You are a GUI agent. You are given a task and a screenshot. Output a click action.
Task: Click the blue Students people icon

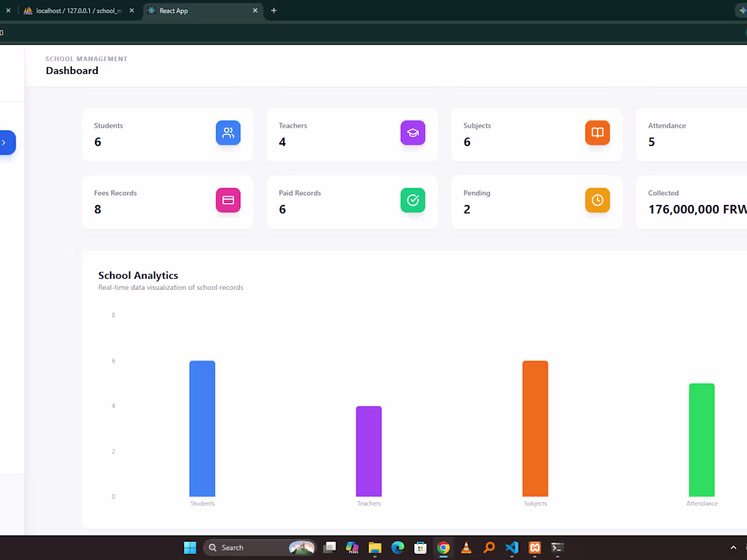point(228,133)
